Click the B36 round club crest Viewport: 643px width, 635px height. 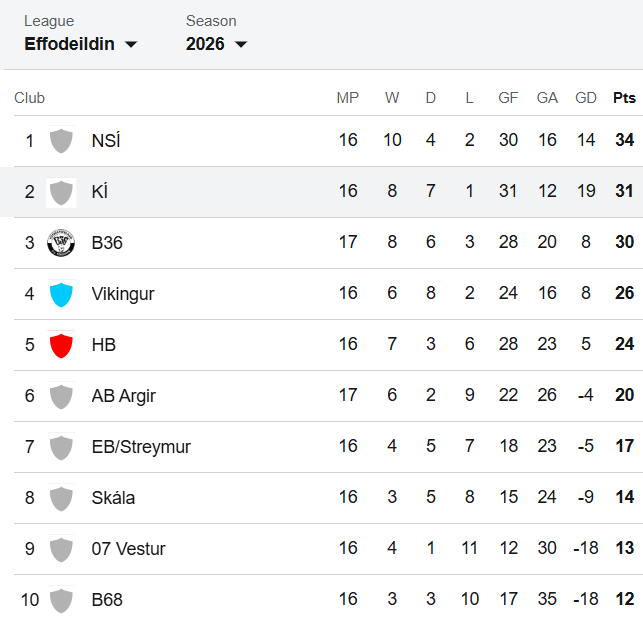pyautogui.click(x=61, y=243)
